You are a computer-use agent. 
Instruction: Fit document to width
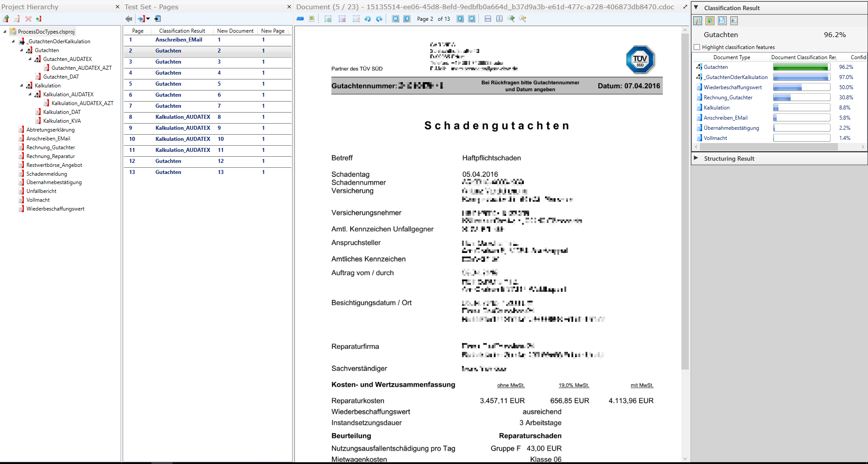pos(488,19)
